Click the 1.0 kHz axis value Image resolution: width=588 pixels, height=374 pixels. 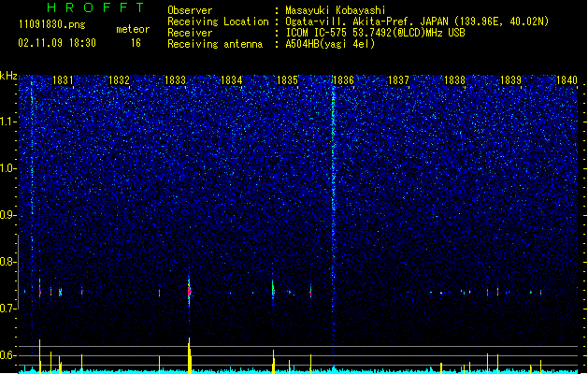click(8, 168)
